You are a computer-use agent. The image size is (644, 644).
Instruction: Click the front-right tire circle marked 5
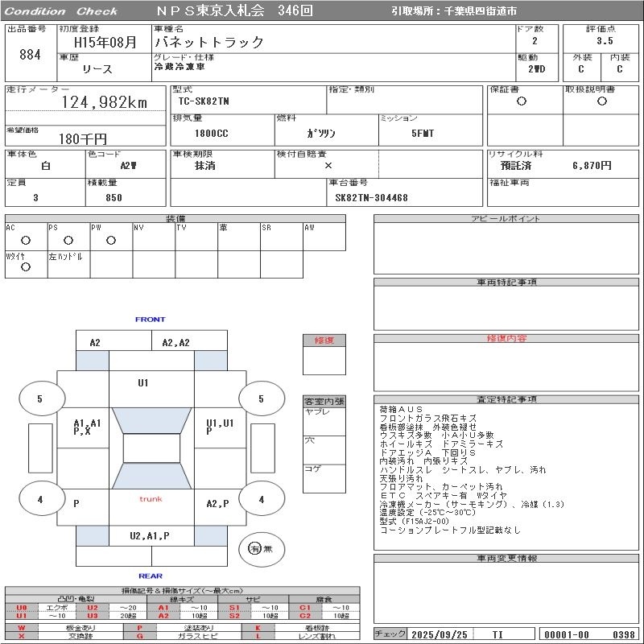260,398
